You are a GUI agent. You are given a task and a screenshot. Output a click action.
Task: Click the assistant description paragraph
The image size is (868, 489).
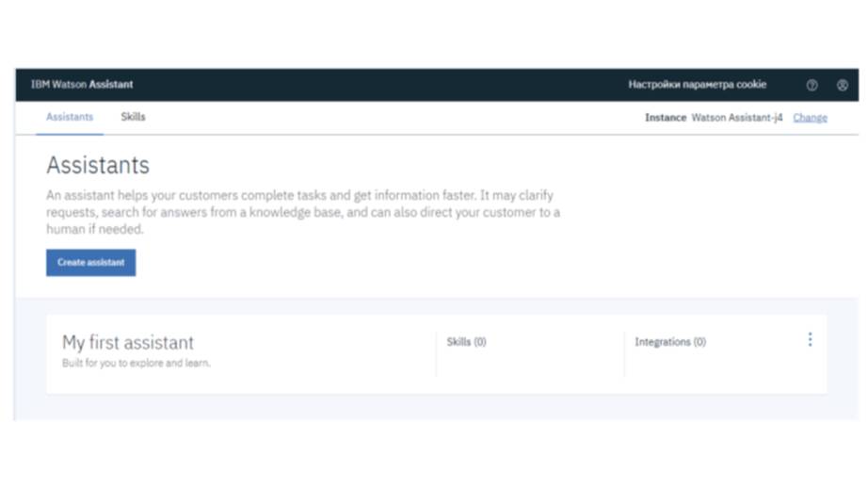click(301, 212)
